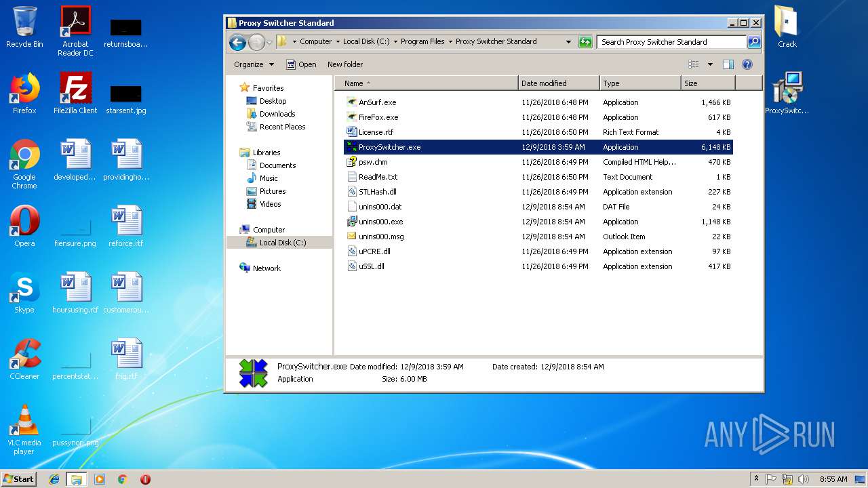Expand the view options dropdown arrow

(710, 64)
